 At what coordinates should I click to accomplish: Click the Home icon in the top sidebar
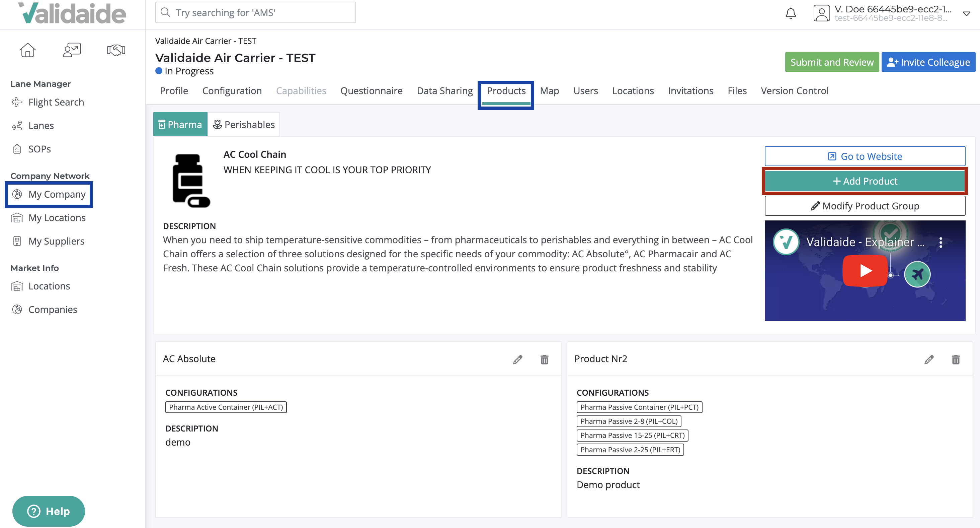click(27, 50)
